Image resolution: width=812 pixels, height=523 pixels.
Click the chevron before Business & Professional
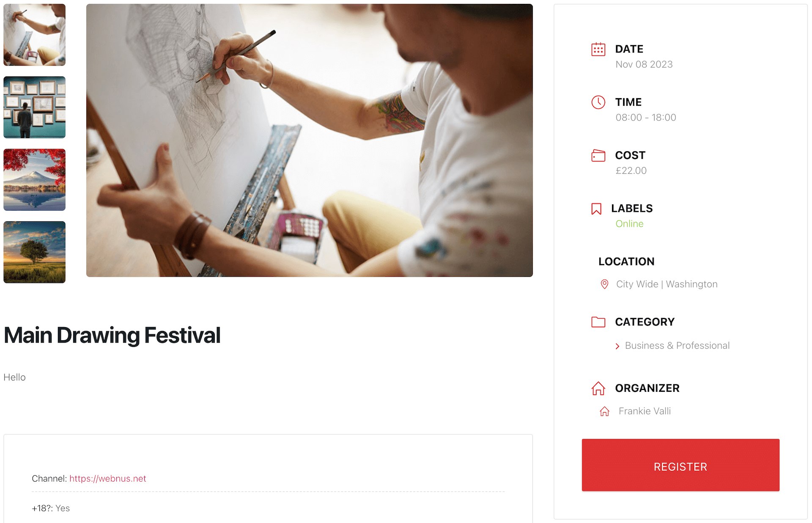[x=617, y=346]
